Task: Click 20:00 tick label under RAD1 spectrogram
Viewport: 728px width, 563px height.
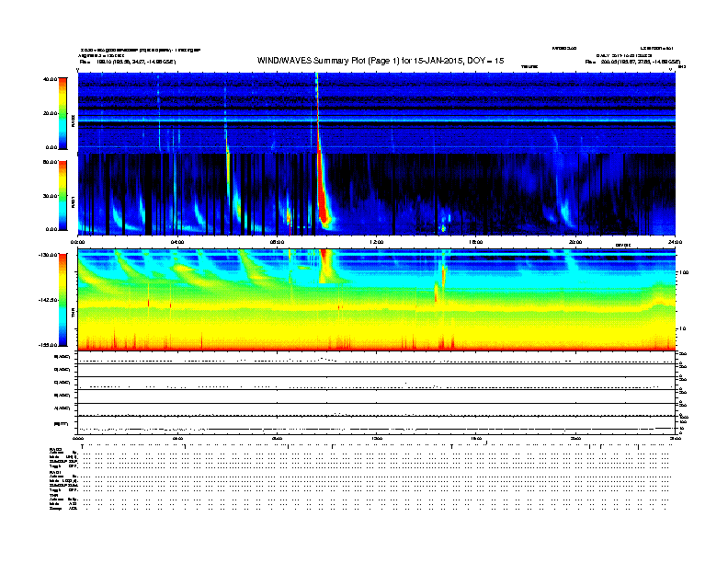Action: click(x=575, y=242)
